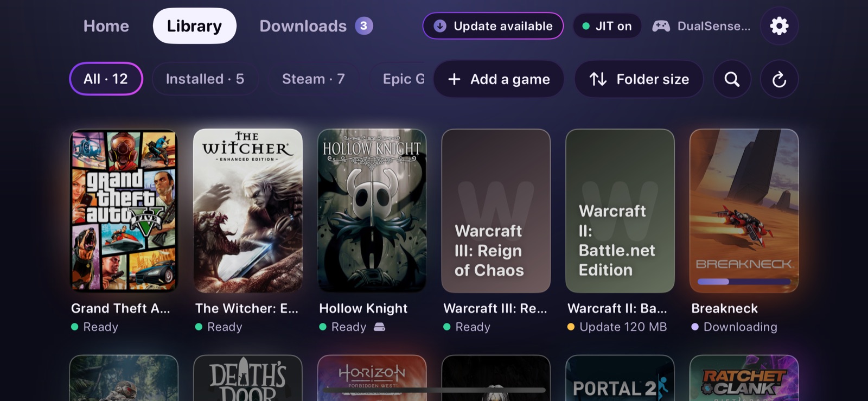Open the Portal 2 cover
This screenshot has width=868, height=401.
click(620, 378)
